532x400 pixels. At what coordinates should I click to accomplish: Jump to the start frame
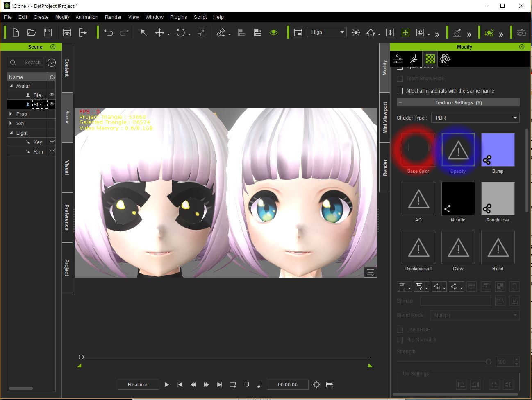(180, 385)
